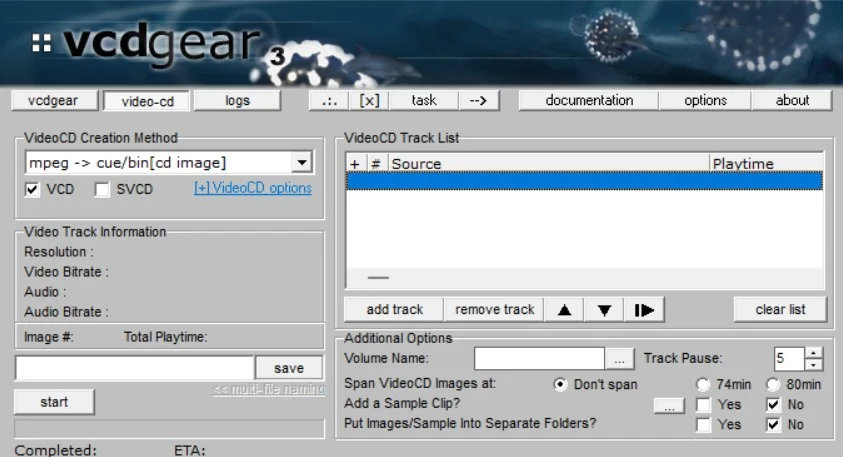The width and height of the screenshot is (843, 457).
Task: Open the logs tab
Action: [237, 101]
